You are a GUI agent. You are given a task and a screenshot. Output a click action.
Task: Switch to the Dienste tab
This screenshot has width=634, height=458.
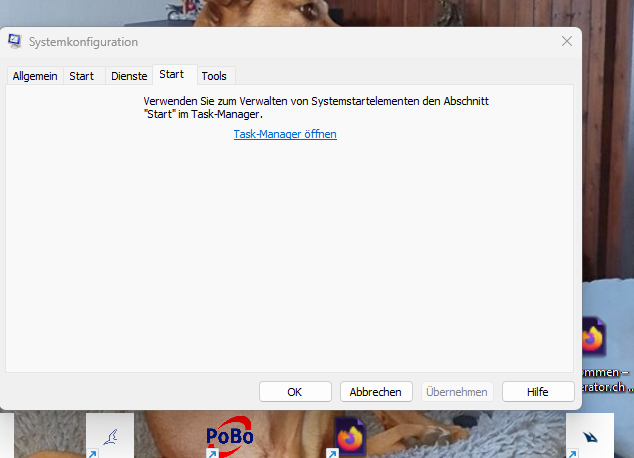click(129, 76)
